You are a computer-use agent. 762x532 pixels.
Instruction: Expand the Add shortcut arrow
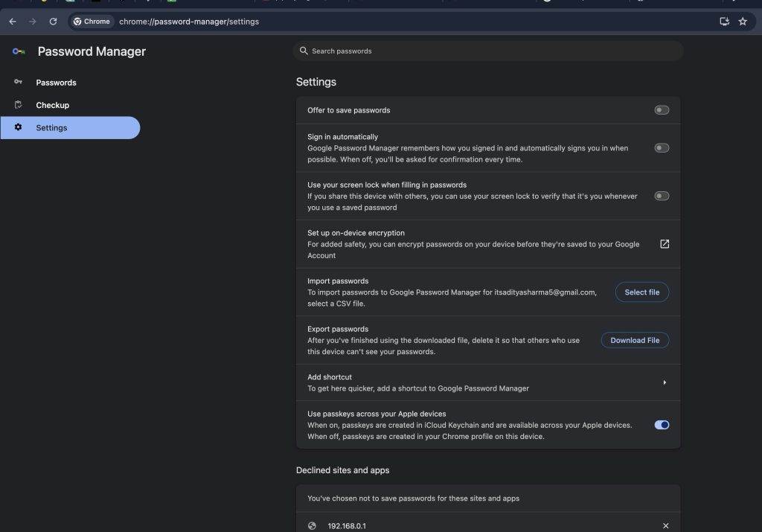pos(665,382)
